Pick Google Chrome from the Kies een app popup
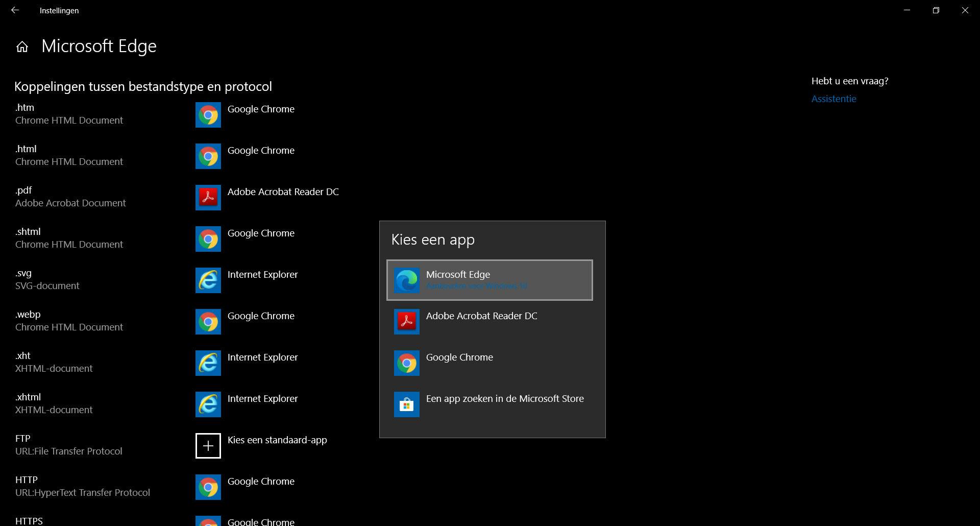The height and width of the screenshot is (526, 980). 489,363
